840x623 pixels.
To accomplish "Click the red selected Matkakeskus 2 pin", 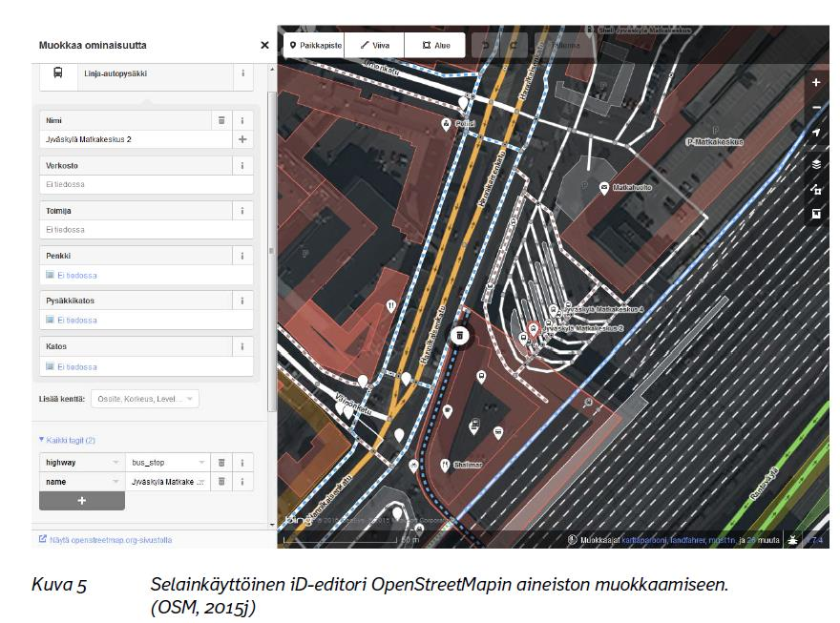I will [x=533, y=329].
